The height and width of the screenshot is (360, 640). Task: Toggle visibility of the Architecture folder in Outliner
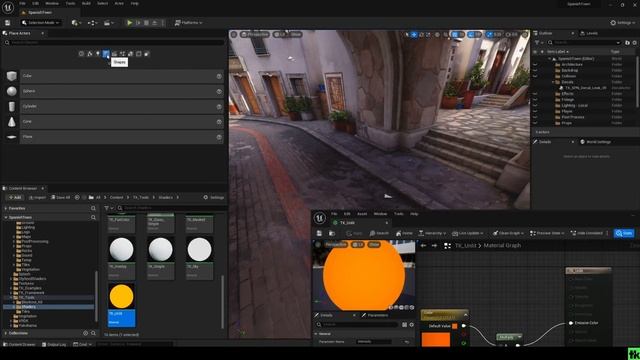pyautogui.click(x=535, y=64)
